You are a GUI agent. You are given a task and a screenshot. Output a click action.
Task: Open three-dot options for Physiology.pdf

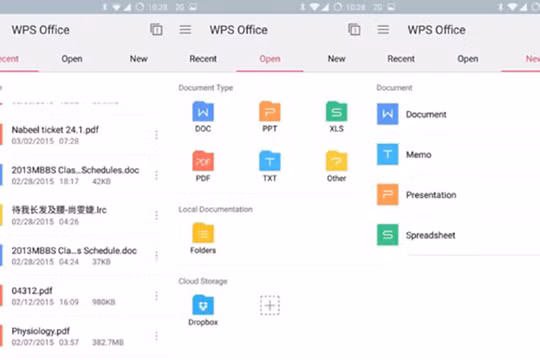156,336
